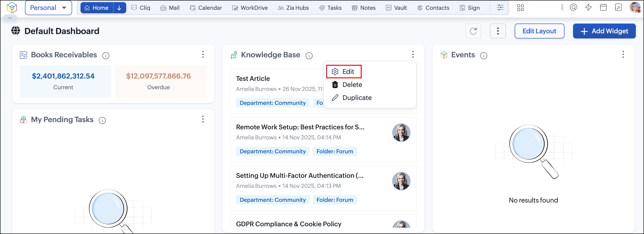644x234 pixels.
Task: Show info for Events widget
Action: click(484, 56)
